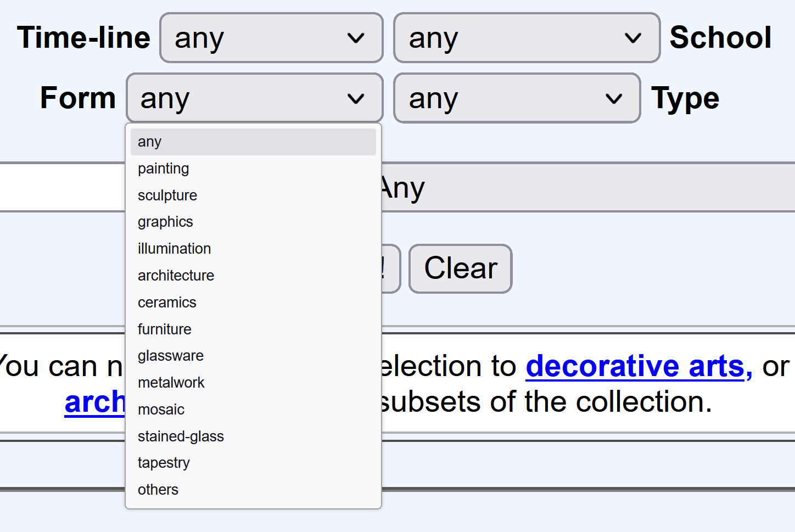
Task: Choose 'others' from the Form list
Action: 253,490
